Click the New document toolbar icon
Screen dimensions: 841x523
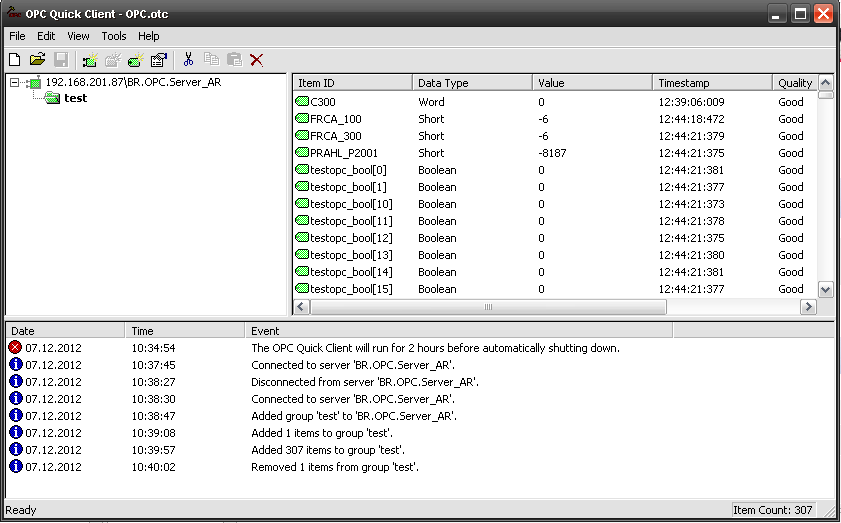pyautogui.click(x=15, y=60)
